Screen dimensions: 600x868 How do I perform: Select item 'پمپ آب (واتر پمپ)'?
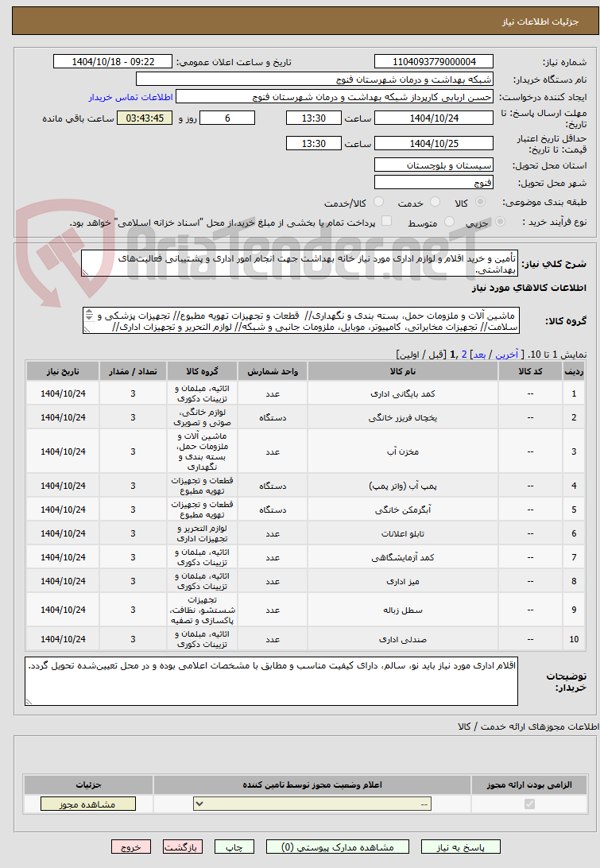(402, 486)
